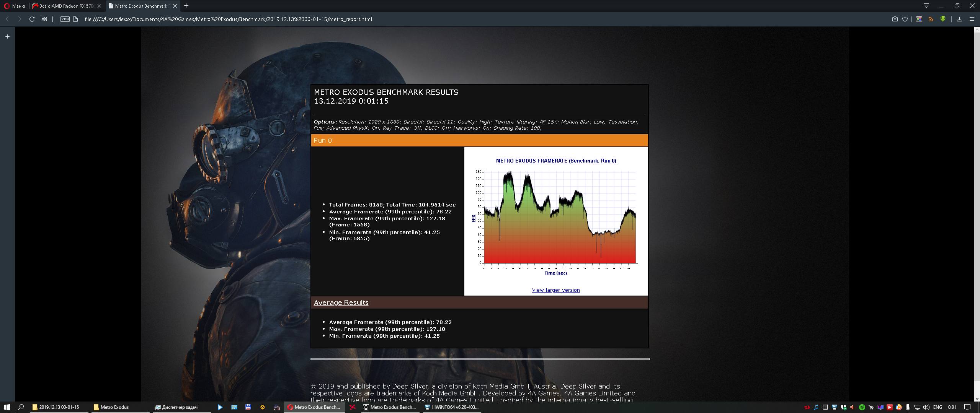Open the Speed Dial start page grid
The width and height of the screenshot is (980, 413).
pyautogui.click(x=44, y=19)
